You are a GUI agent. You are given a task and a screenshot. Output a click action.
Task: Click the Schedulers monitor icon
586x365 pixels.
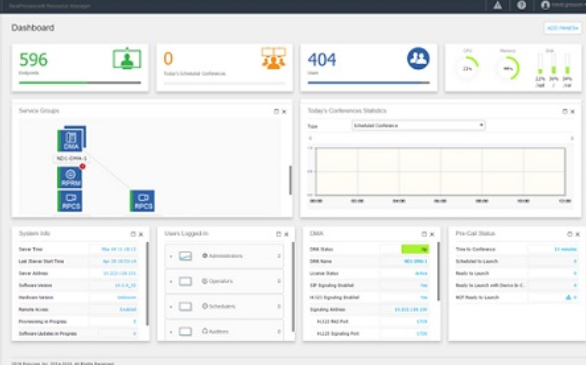click(x=185, y=306)
